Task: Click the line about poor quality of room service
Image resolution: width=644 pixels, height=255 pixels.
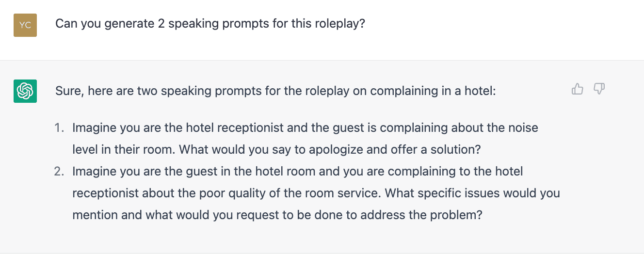Action: coord(316,193)
